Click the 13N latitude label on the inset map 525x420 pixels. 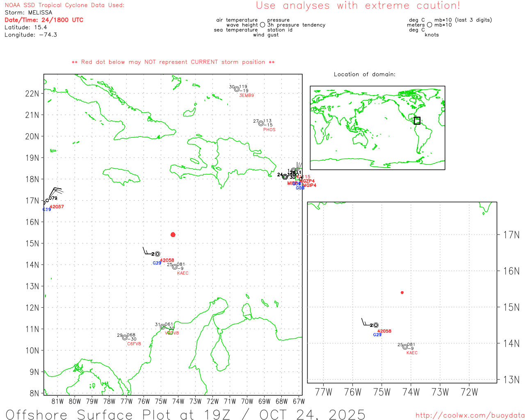(x=511, y=380)
